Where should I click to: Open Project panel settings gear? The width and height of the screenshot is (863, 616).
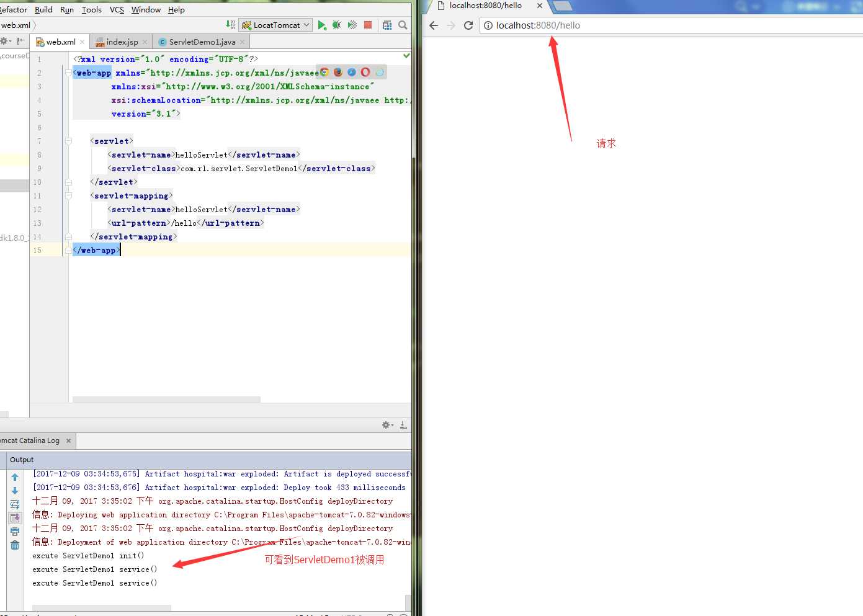tap(6, 42)
